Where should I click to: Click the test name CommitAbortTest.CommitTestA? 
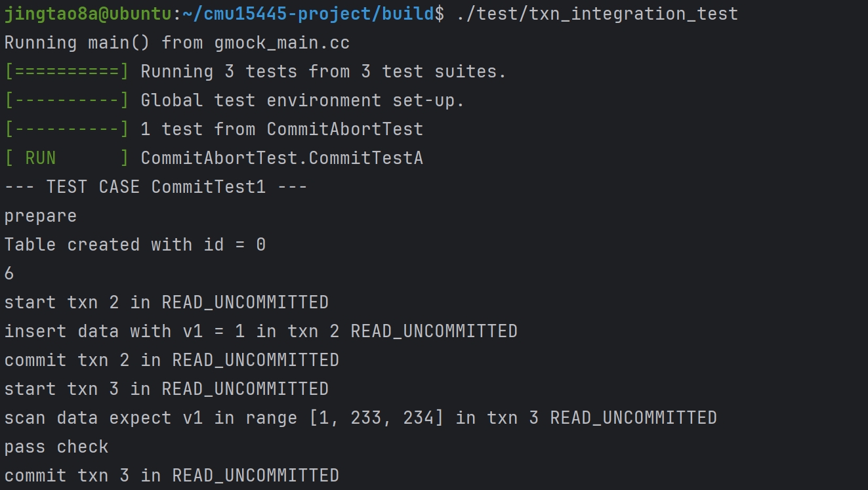[281, 158]
